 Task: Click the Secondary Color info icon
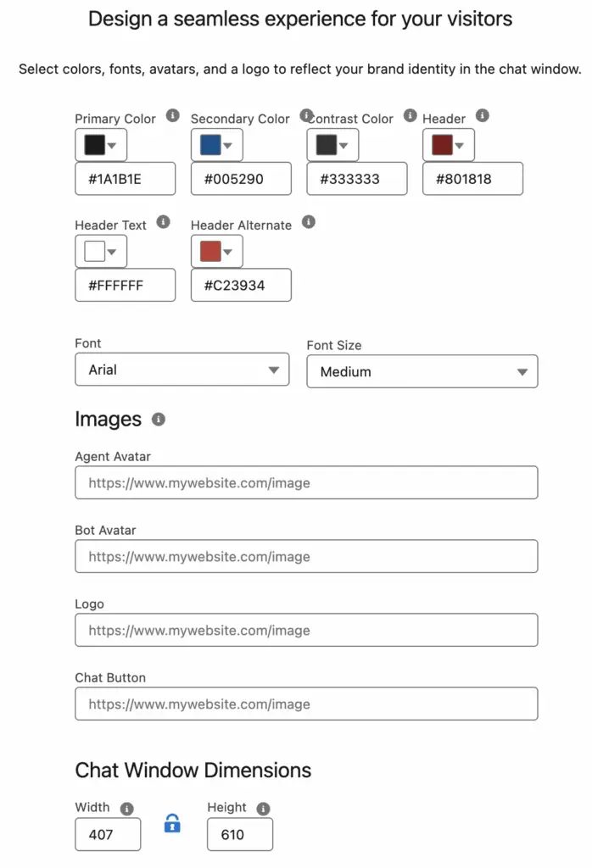pyautogui.click(x=306, y=115)
